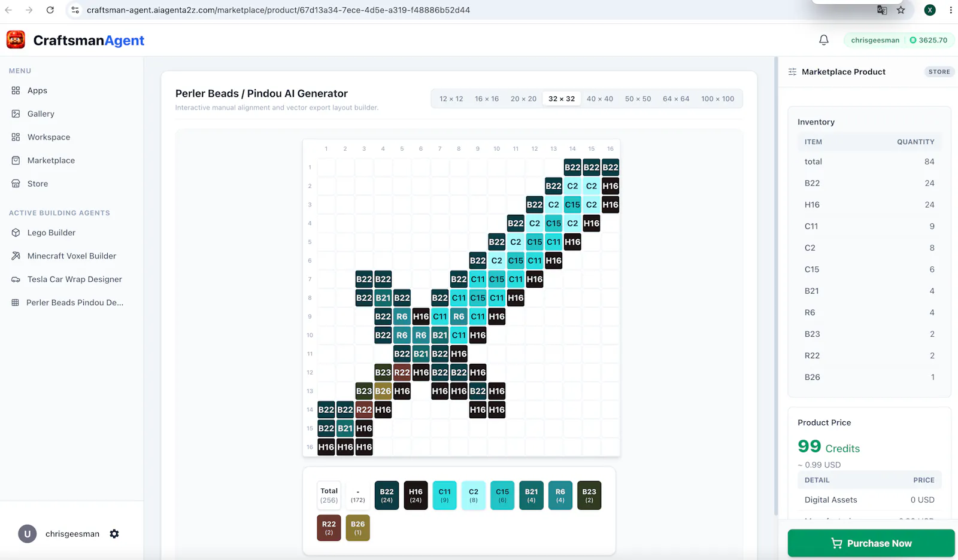The width and height of the screenshot is (958, 560).
Task: Select the 16 × 16 grid size
Action: 487,99
